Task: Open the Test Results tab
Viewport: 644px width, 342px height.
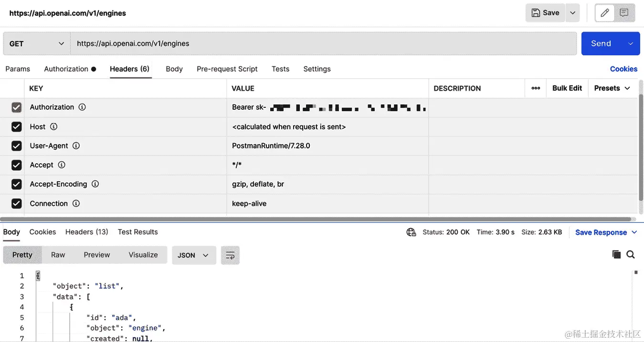Action: [137, 232]
